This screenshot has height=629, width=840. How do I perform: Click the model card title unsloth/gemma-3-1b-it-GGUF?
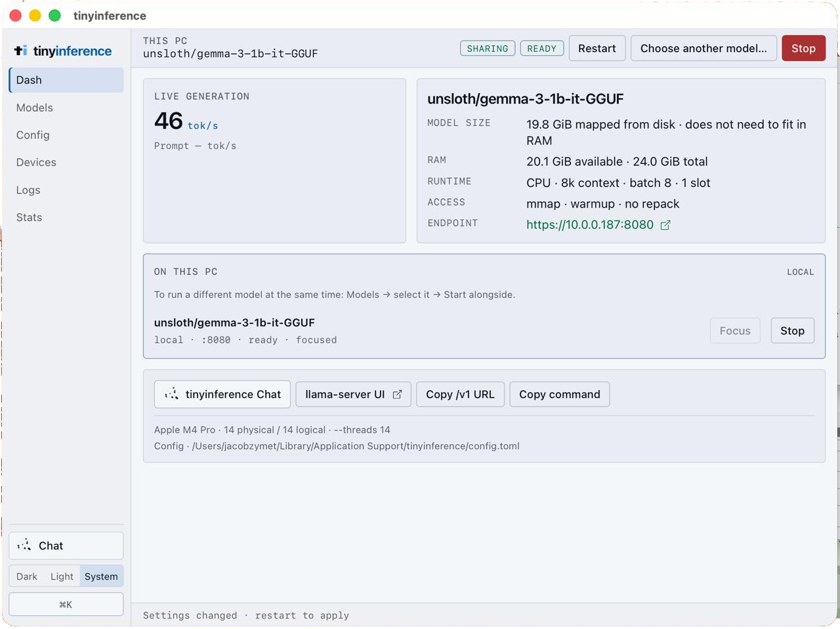pyautogui.click(x=526, y=99)
